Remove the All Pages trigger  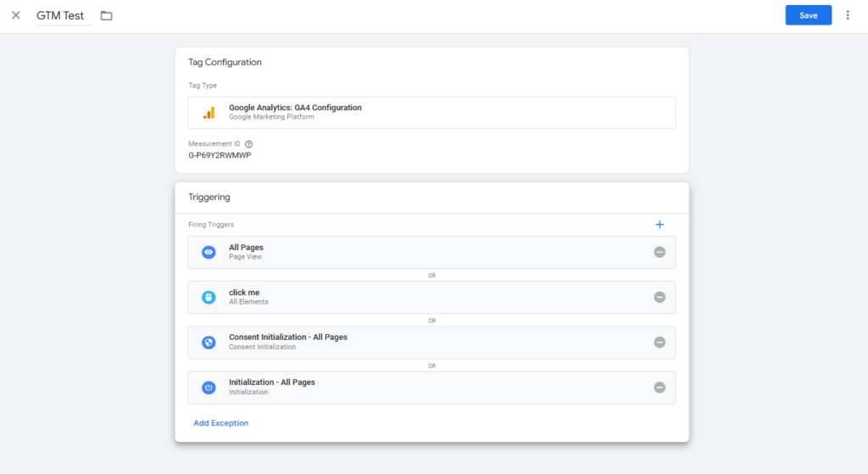coord(659,252)
